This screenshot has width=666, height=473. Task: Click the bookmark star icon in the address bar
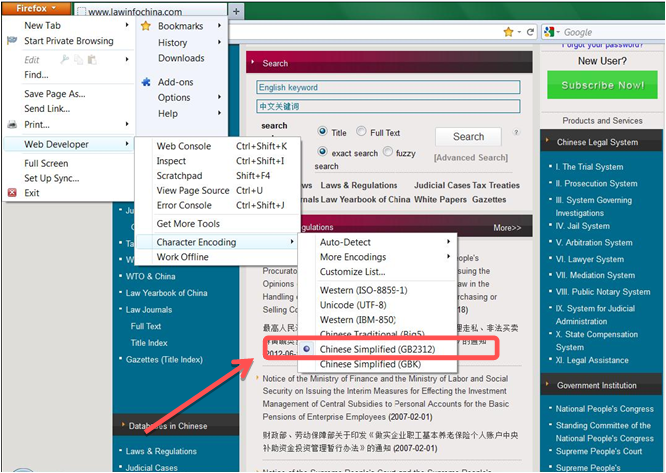[x=509, y=32]
